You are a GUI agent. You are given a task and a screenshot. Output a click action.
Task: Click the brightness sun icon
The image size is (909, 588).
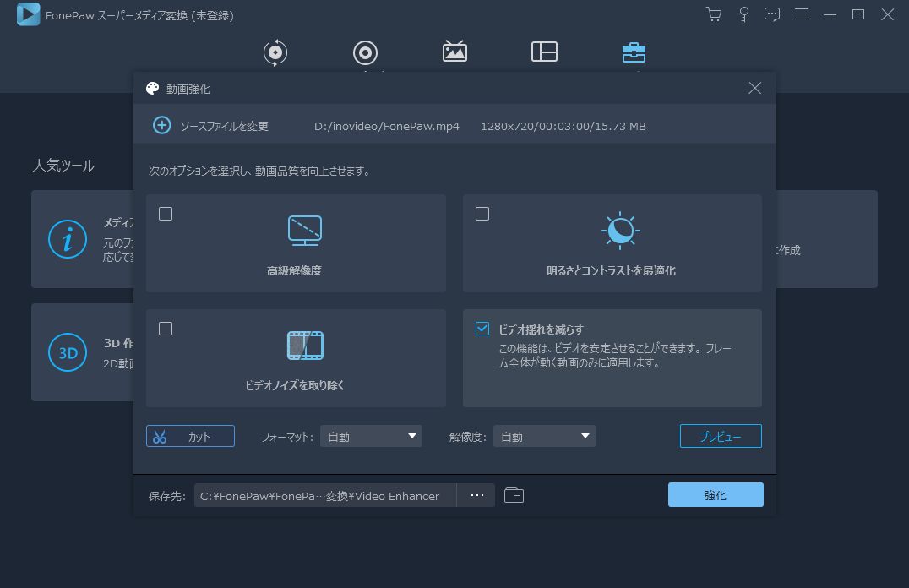620,231
